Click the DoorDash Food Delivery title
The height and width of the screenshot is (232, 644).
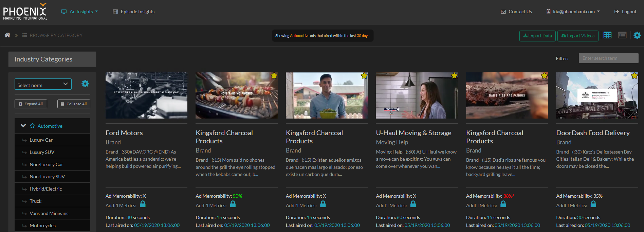[593, 133]
